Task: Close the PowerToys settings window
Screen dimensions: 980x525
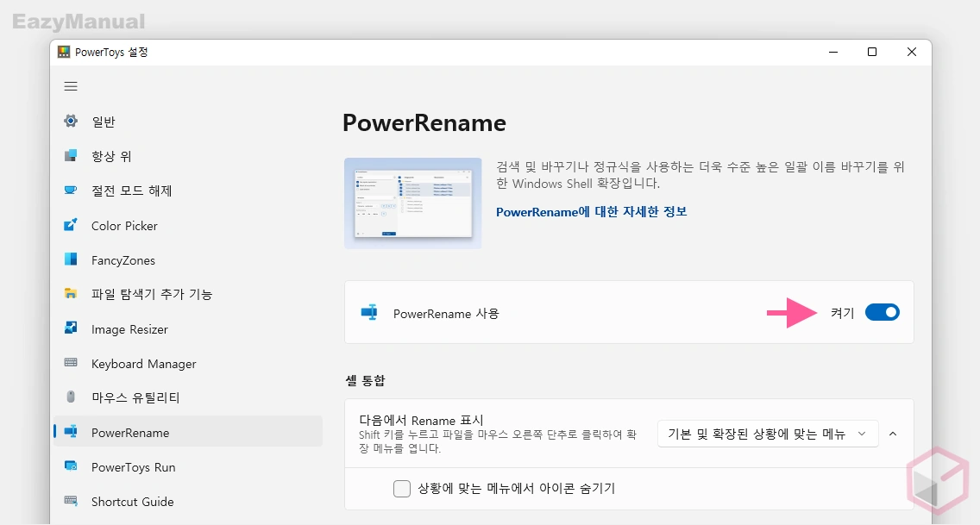Action: (x=911, y=52)
